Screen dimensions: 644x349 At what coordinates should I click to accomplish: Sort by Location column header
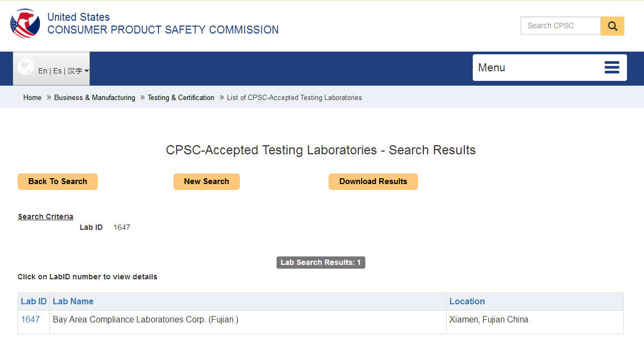(467, 302)
